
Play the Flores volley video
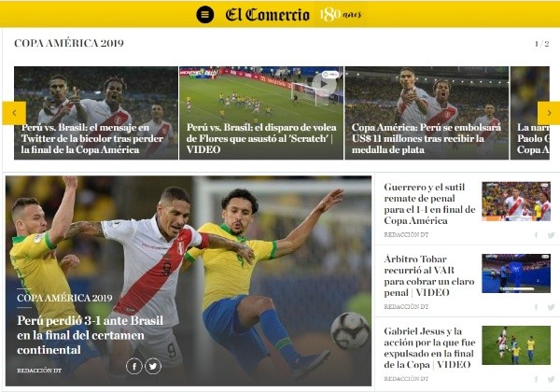coord(324,84)
